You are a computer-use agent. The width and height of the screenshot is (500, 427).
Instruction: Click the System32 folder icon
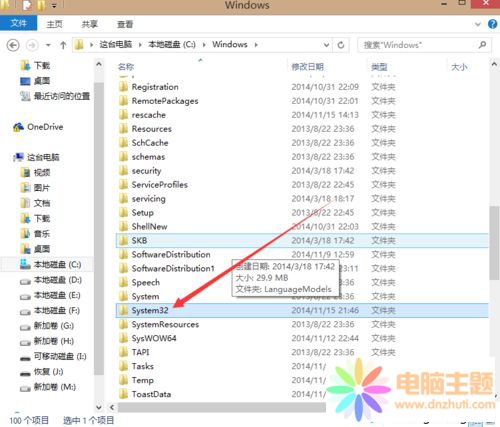123,310
